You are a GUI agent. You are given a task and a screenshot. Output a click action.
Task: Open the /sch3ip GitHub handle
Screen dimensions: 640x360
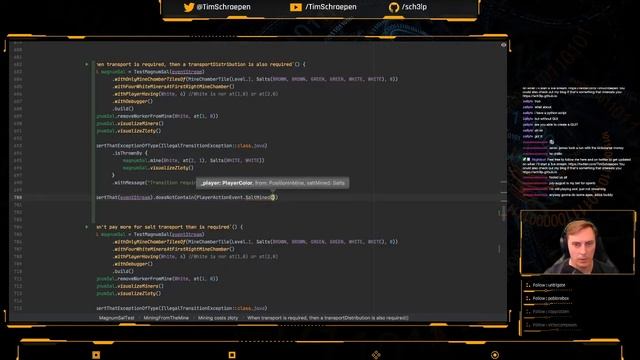414,7
